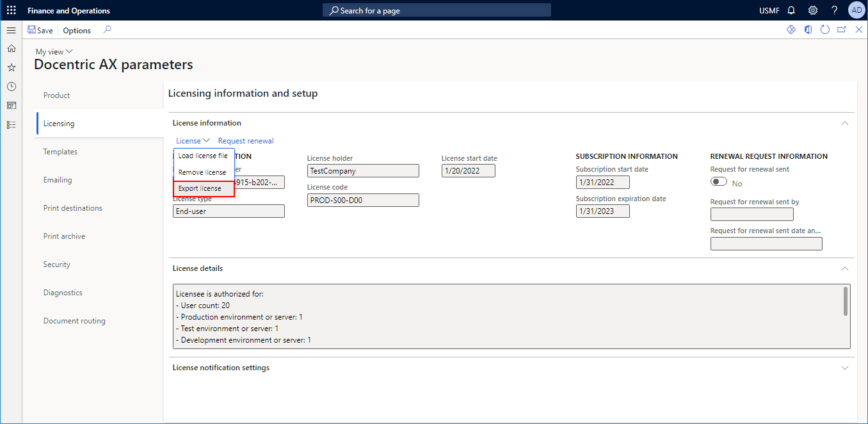Click the License start date field
Screen dimensions: 868x424
click(x=468, y=171)
